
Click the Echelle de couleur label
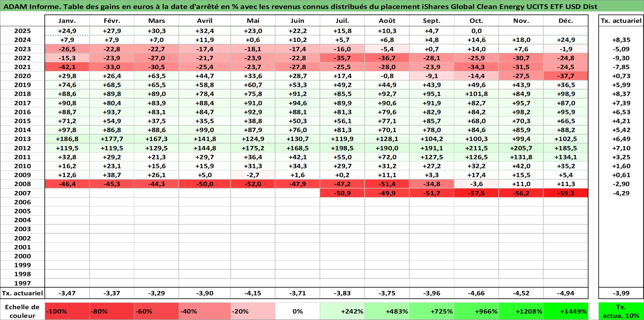pyautogui.click(x=22, y=311)
